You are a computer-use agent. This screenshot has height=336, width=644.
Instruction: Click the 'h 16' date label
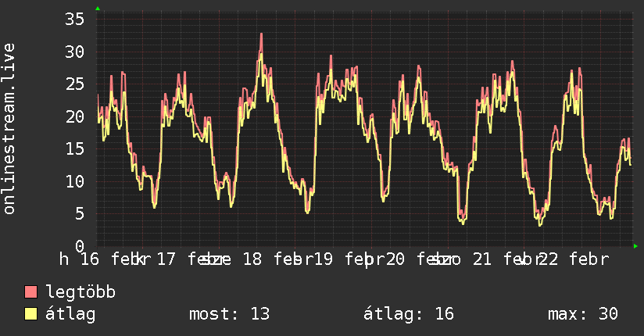[79, 259]
